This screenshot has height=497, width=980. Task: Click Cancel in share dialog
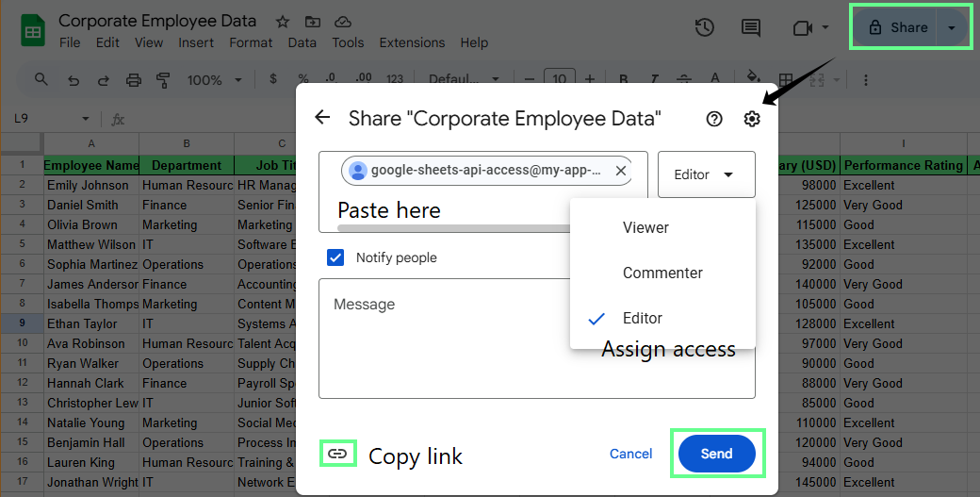tap(630, 454)
